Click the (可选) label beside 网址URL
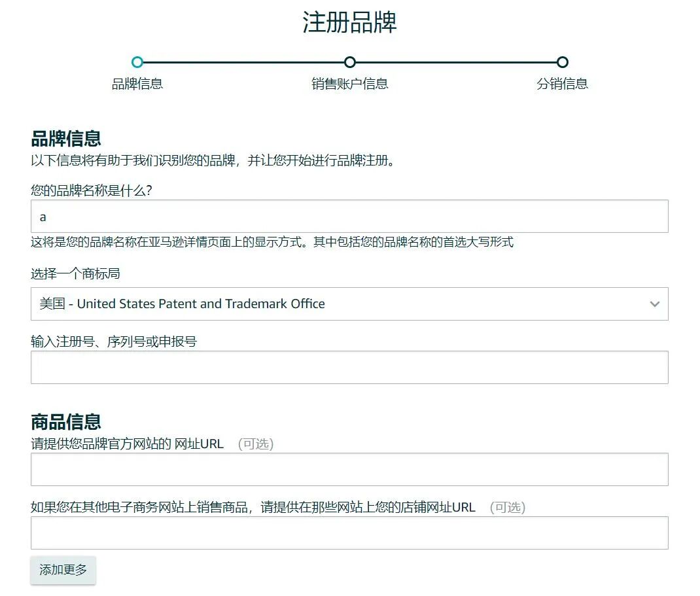Viewport: 700px width, 596px height. coord(256,444)
